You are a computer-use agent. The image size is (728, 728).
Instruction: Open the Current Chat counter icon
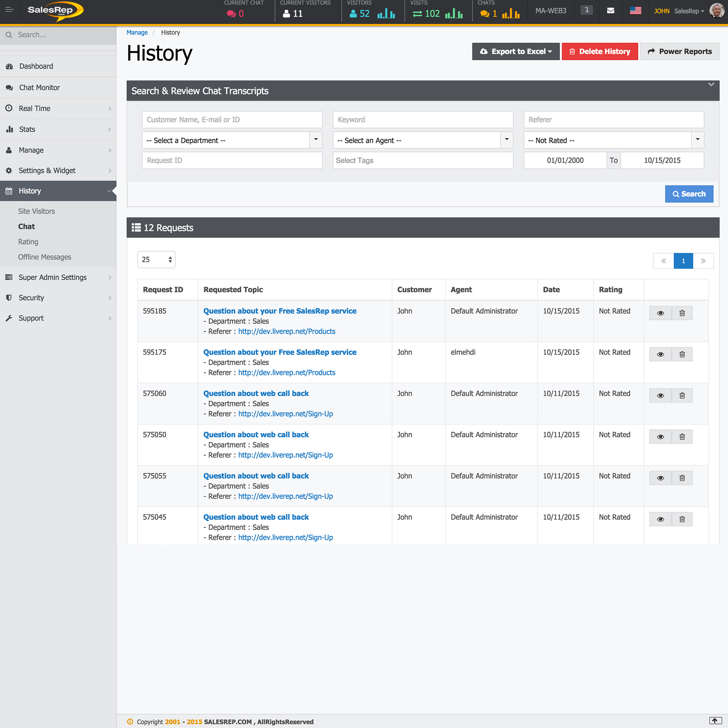[231, 14]
